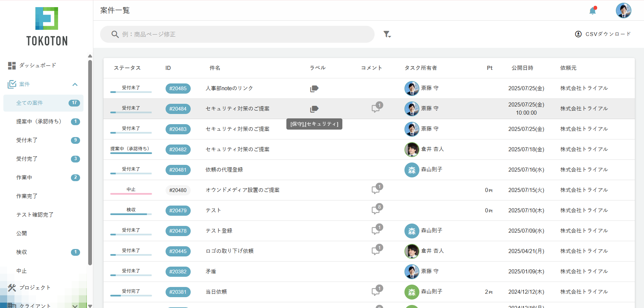The height and width of the screenshot is (308, 644).
Task: Open the comment icon on 当日依頼 row
Action: tap(376, 291)
